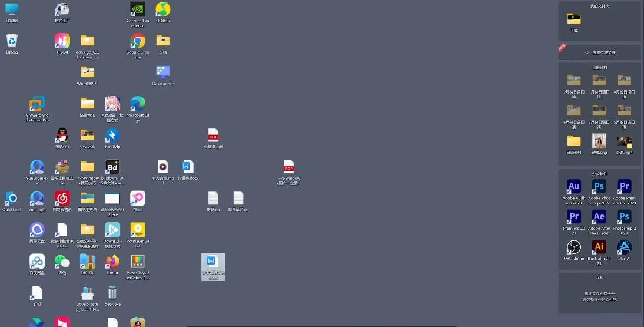Image resolution: width=644 pixels, height=327 pixels.
Task: Open the StartAI shortcut
Action: [x=625, y=247]
